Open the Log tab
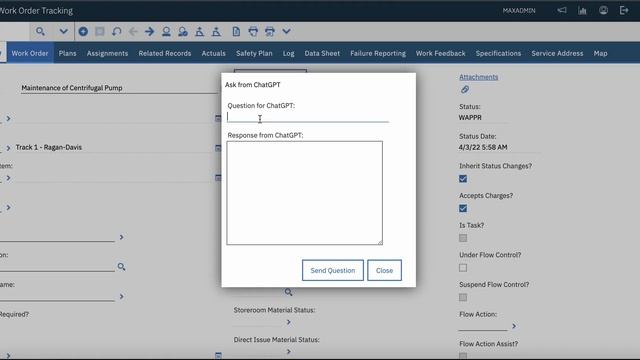The height and width of the screenshot is (360, 640). pos(289,53)
